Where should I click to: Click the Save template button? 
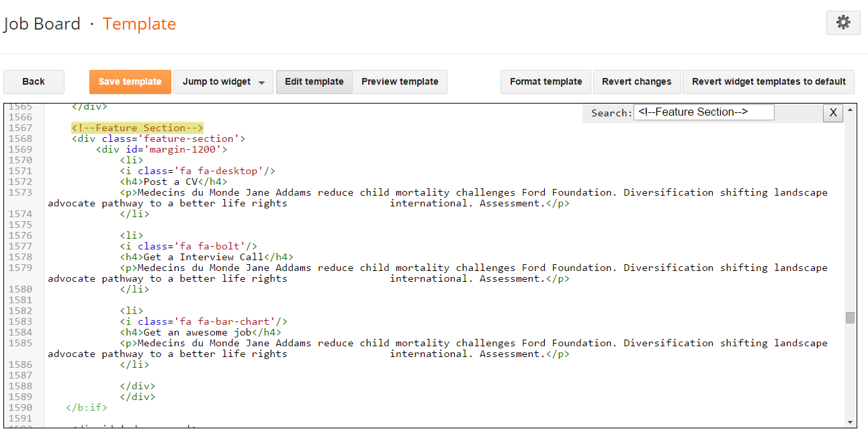pos(130,82)
